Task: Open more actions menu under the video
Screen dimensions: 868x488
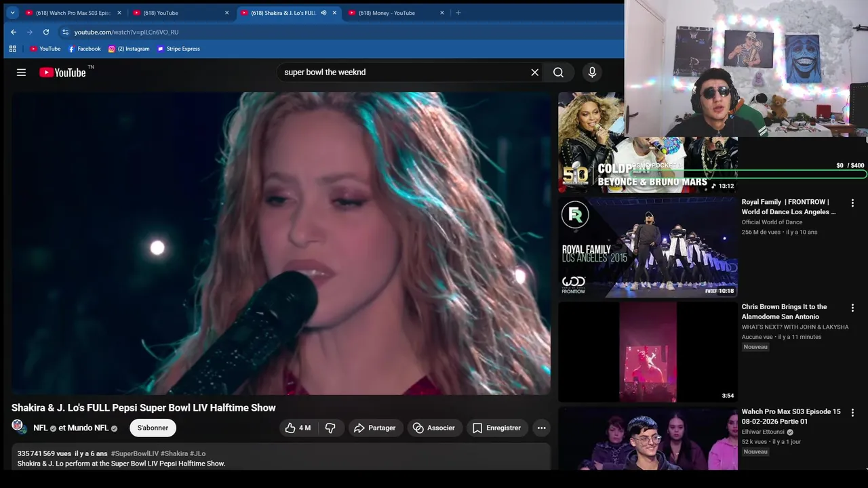Action: click(541, 428)
